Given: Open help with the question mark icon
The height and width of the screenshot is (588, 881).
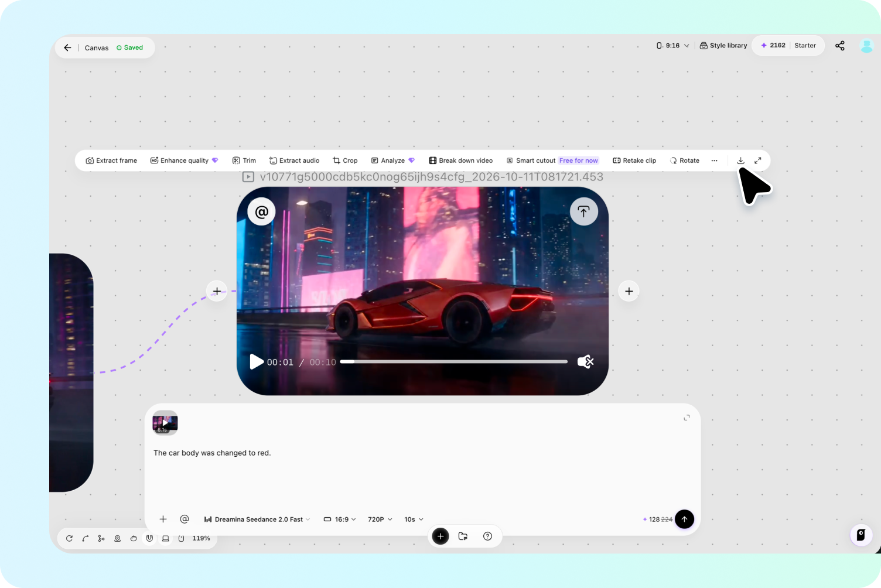Looking at the screenshot, I should click(x=487, y=536).
